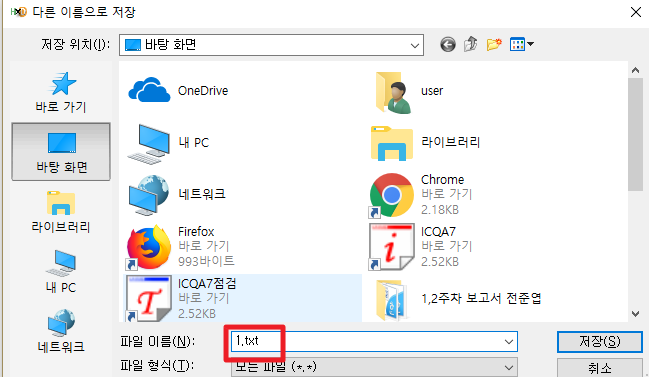Select the ICQA7 shortcut
The width and height of the screenshot is (654, 377).
point(420,246)
